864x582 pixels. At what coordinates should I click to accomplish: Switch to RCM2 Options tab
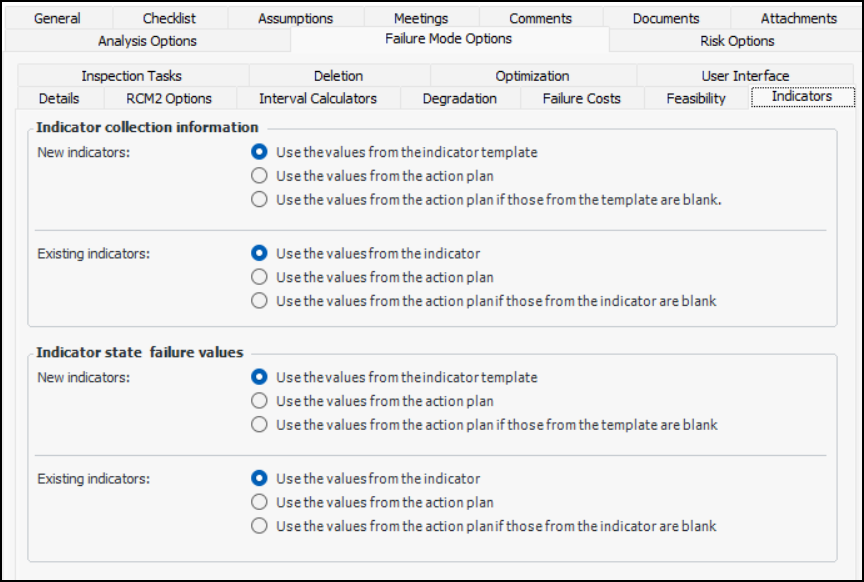(x=169, y=98)
